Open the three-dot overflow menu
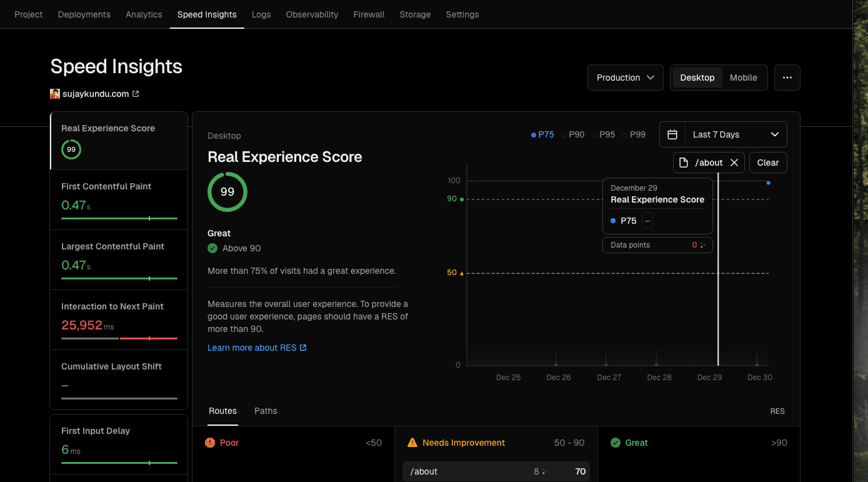Image resolution: width=868 pixels, height=482 pixels. pos(787,77)
